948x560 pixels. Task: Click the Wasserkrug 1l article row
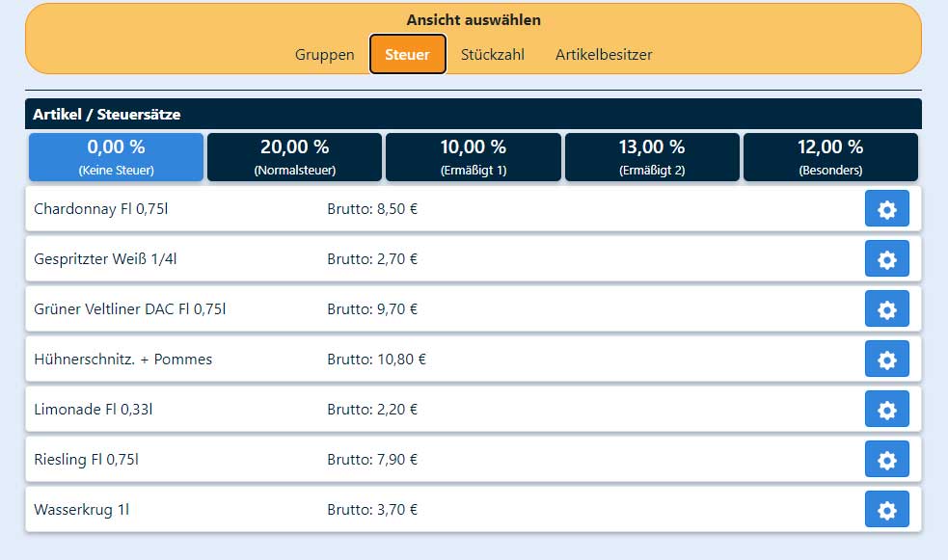[x=474, y=509]
